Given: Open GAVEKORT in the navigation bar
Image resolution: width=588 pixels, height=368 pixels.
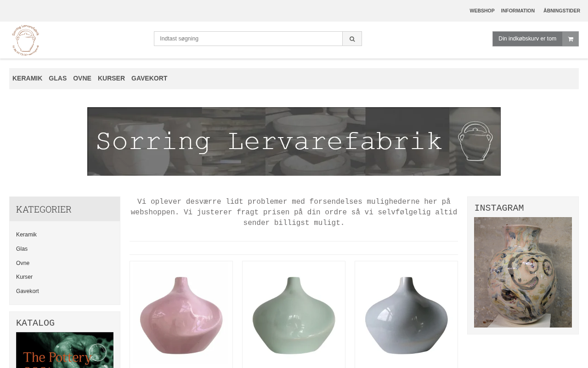Looking at the screenshot, I should pyautogui.click(x=149, y=78).
